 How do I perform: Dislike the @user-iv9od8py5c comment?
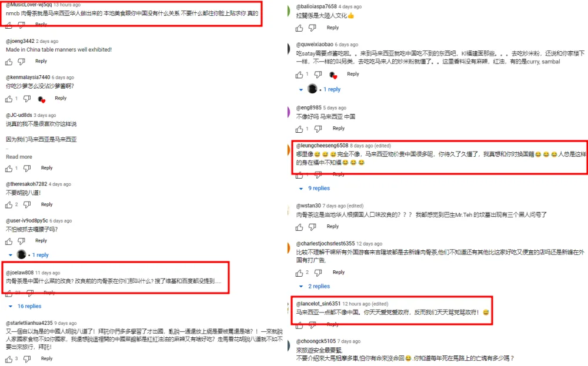(21, 241)
